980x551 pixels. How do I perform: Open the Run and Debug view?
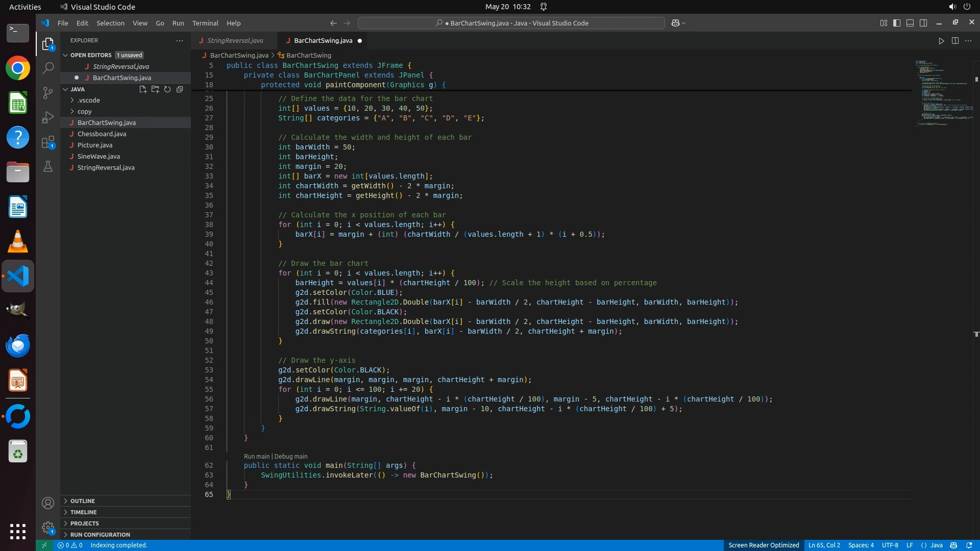click(x=48, y=117)
